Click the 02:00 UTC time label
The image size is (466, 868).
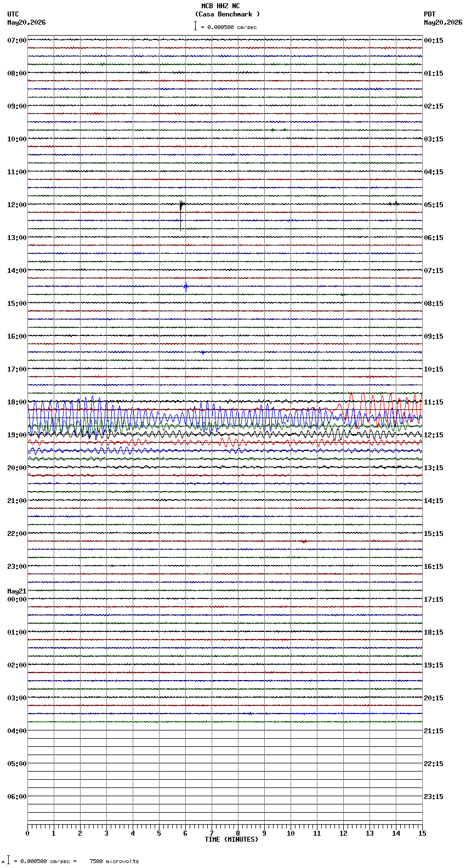[x=17, y=665]
